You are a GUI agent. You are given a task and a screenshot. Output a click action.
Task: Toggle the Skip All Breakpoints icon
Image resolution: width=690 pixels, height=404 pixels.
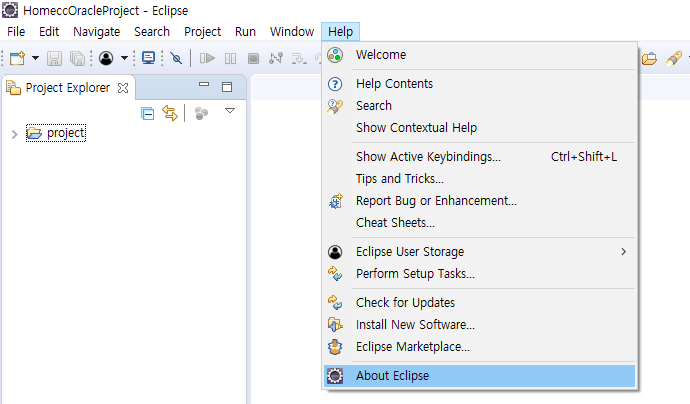pyautogui.click(x=176, y=58)
